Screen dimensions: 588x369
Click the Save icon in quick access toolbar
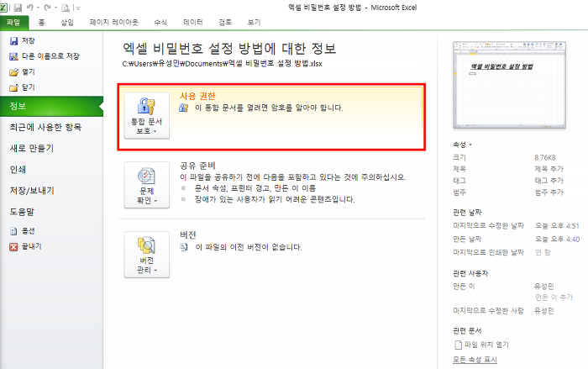(x=18, y=7)
